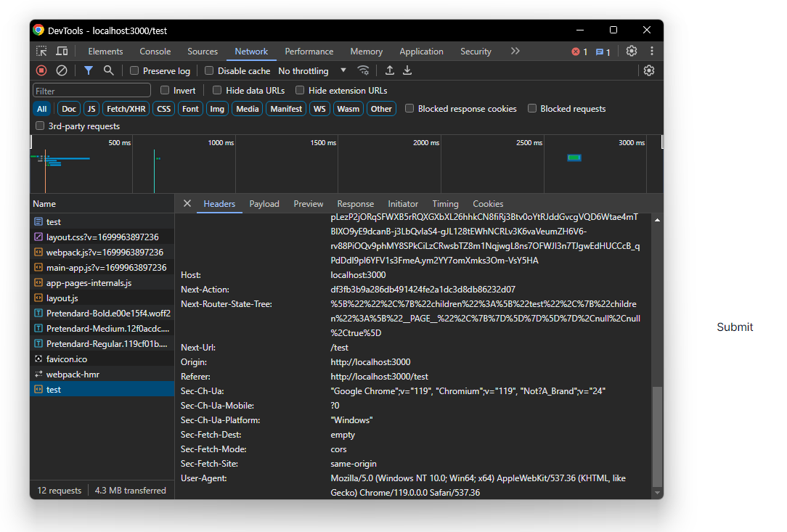
Task: Select the main-app.js request row
Action: [x=102, y=268]
